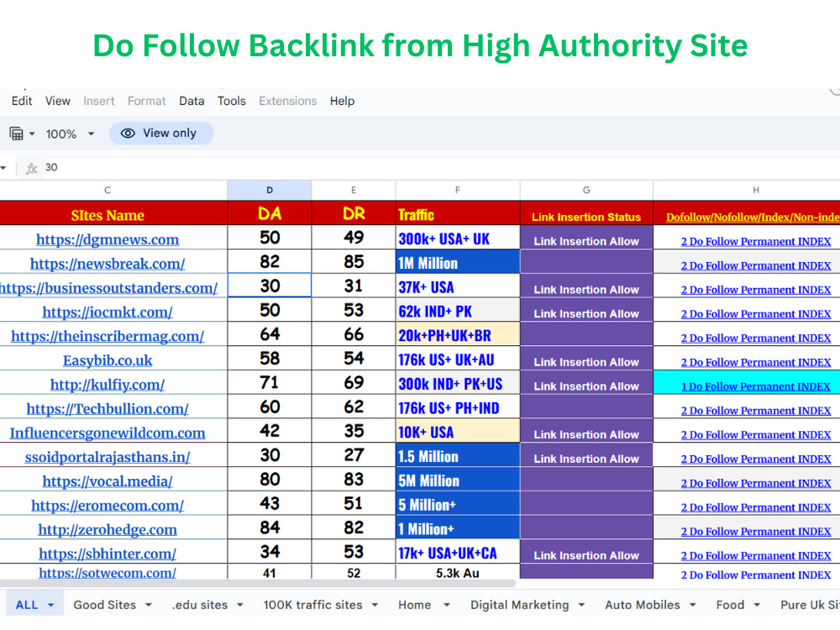840x630 pixels.
Task: Click the filter views table icon
Action: pos(17,134)
